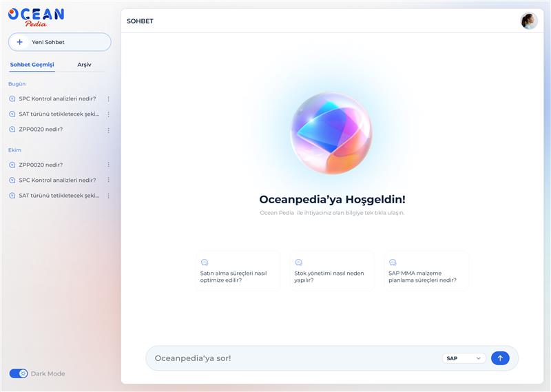Open options menu for Ekim SAT türünü chat
The height and width of the screenshot is (392, 551).
(109, 196)
